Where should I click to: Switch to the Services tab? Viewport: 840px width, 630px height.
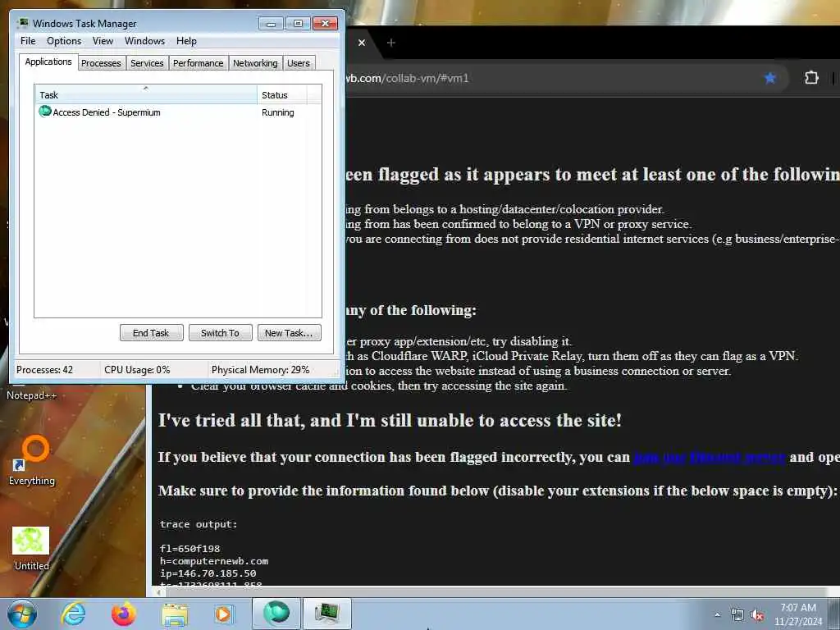[x=147, y=63]
